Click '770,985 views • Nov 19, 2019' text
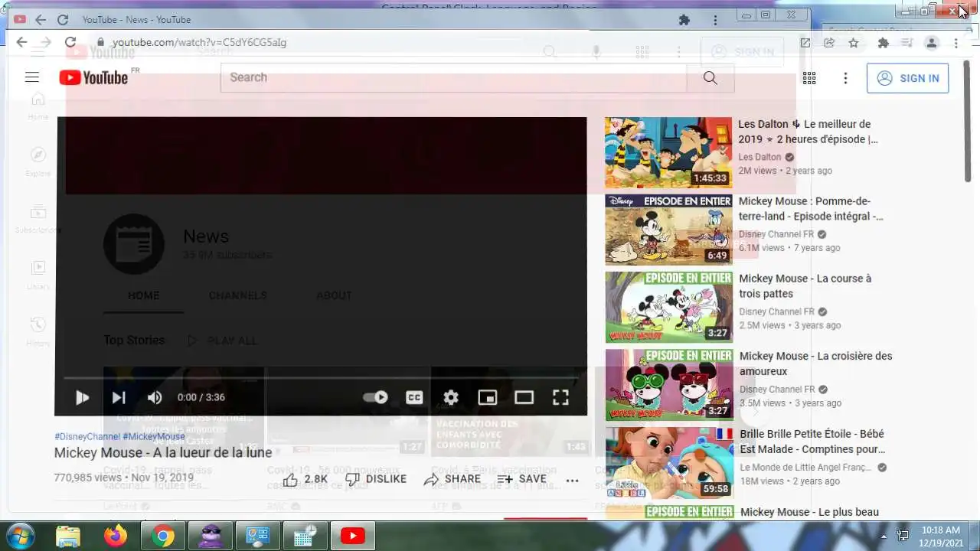The image size is (980, 551). point(124,478)
